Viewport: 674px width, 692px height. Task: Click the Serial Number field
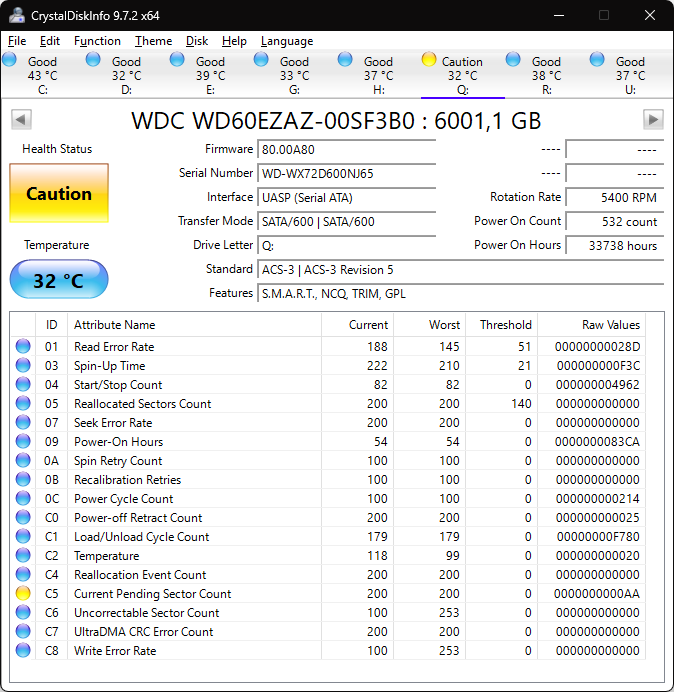[347, 173]
